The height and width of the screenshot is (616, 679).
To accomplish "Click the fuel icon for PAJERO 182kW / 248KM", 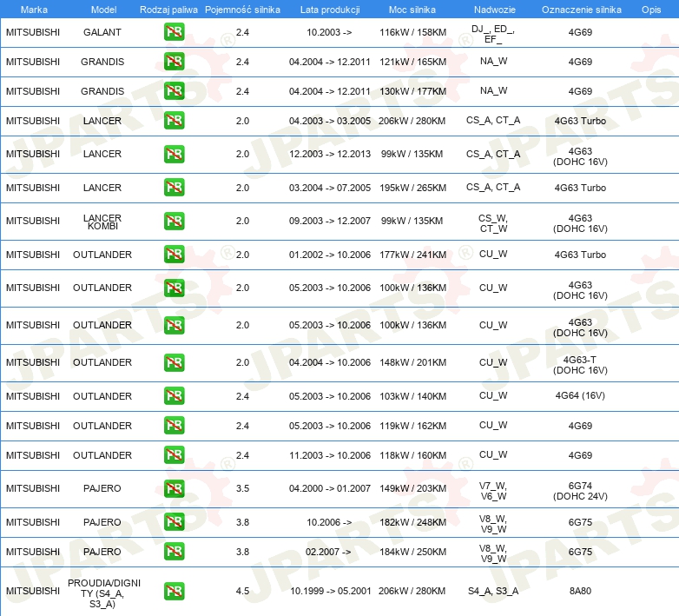I will pos(174,522).
